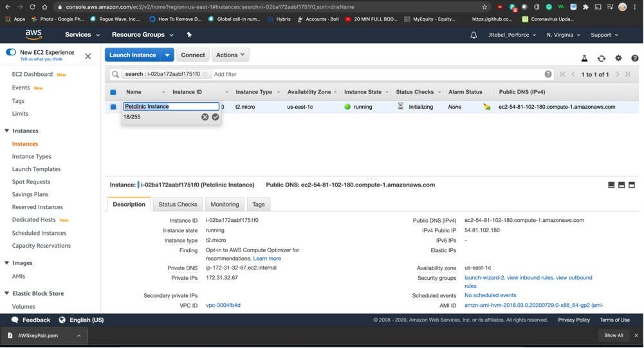Open EC2 Dashboard in the sidebar
This screenshot has width=644, height=348.
tap(32, 74)
